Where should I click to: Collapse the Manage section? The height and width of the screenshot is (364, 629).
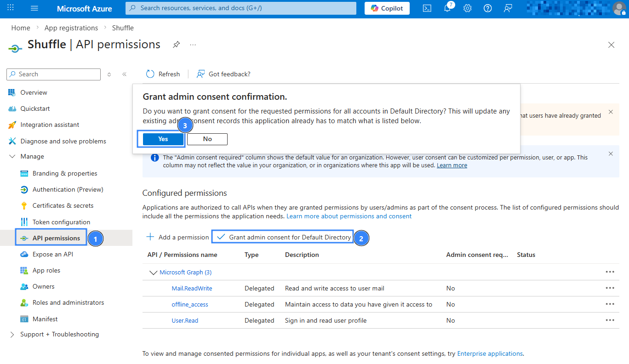[12, 156]
